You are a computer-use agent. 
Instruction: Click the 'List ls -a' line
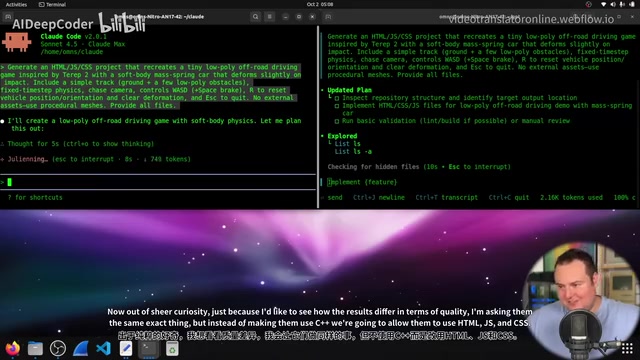pos(353,151)
